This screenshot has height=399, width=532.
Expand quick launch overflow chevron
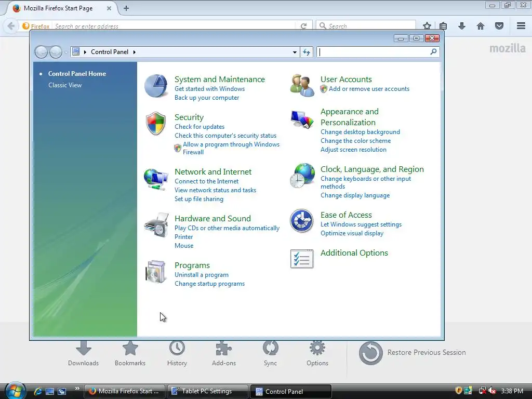coord(77,389)
